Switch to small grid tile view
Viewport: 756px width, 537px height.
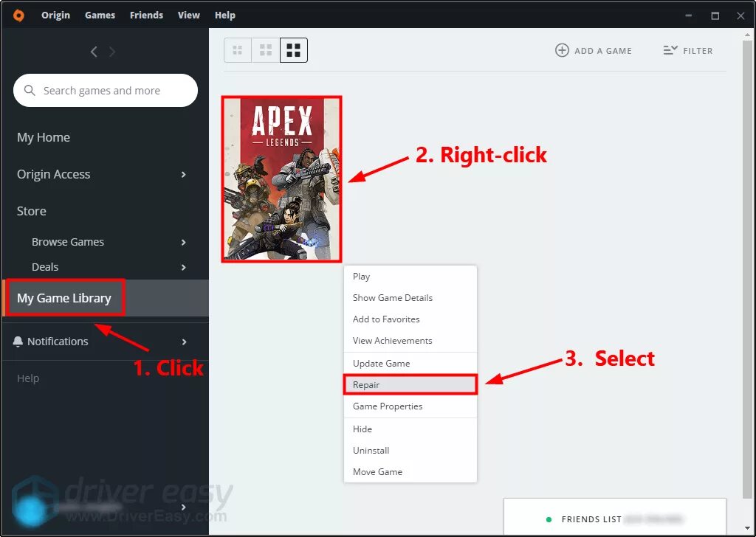[x=238, y=50]
